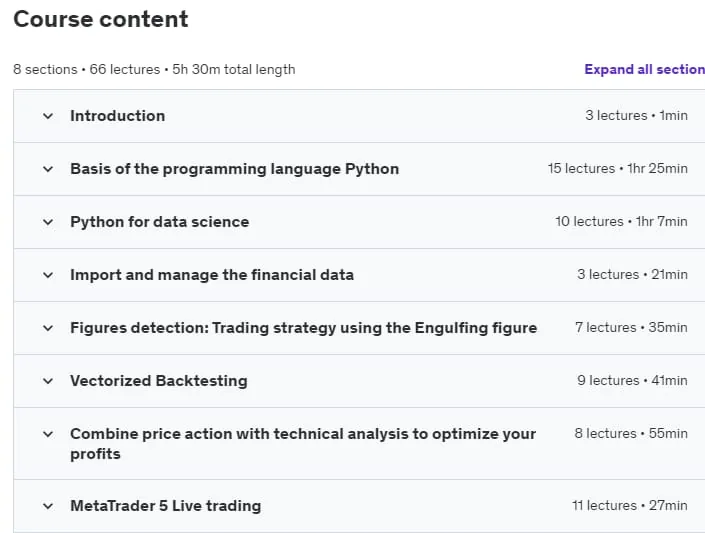Select Basis of the programming language Python
This screenshot has height=533, width=705.
[x=234, y=169]
